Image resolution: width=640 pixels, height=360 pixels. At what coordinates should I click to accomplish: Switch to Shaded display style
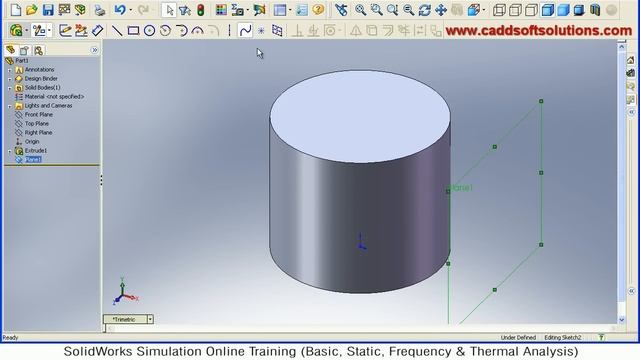tap(563, 10)
